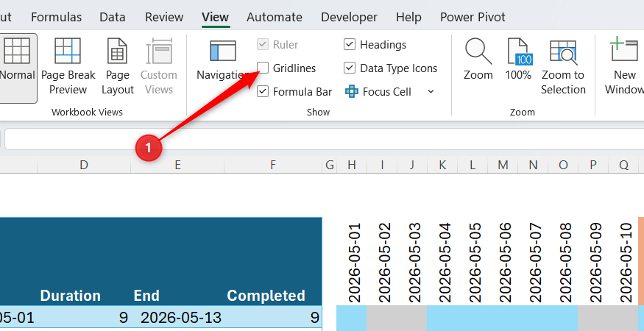
Task: Select the Completed value 9 cell
Action: click(273, 318)
